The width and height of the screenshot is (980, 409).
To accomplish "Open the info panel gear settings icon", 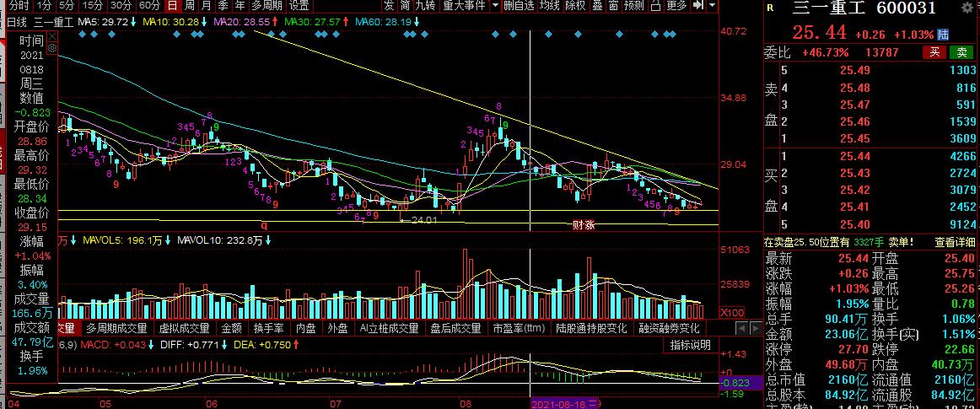I will point(52,47).
